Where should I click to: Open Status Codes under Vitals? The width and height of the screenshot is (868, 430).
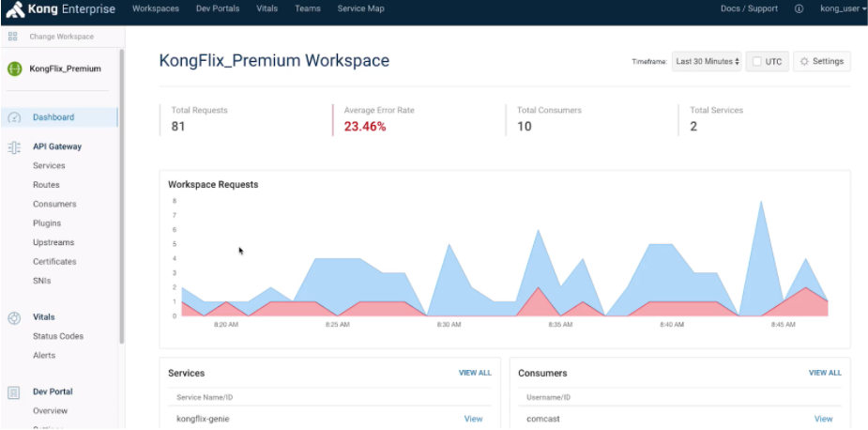(58, 336)
